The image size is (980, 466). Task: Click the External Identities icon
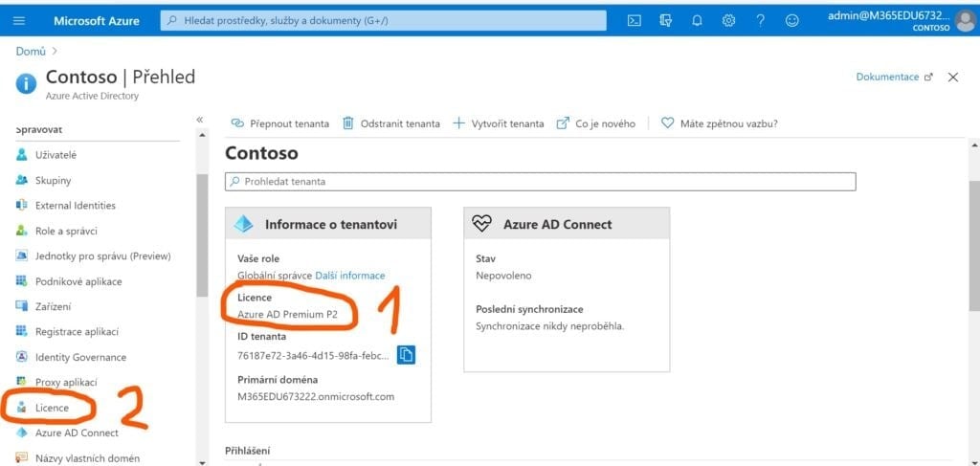tap(22, 205)
